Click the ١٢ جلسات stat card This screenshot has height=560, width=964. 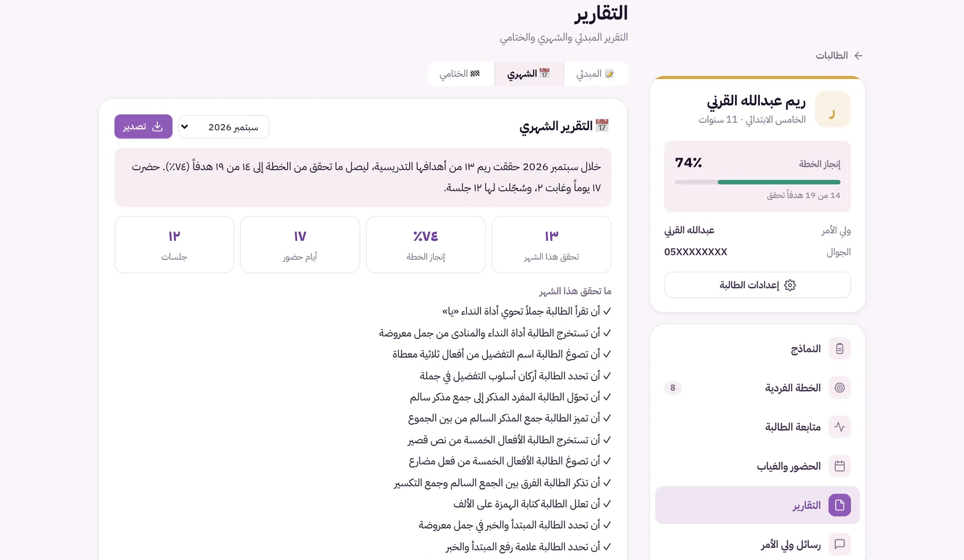click(174, 244)
